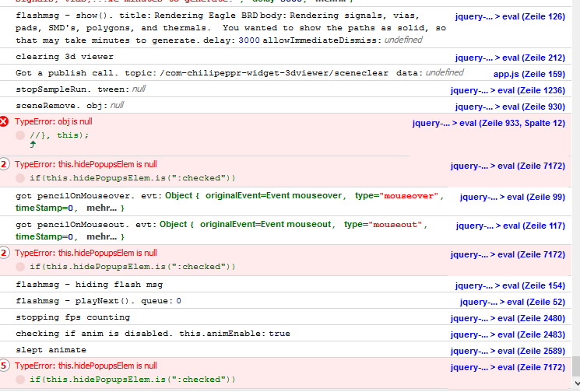This screenshot has height=392, width=580.
Task: Expand "mehr…" in the mouseout event object
Action: point(102,236)
